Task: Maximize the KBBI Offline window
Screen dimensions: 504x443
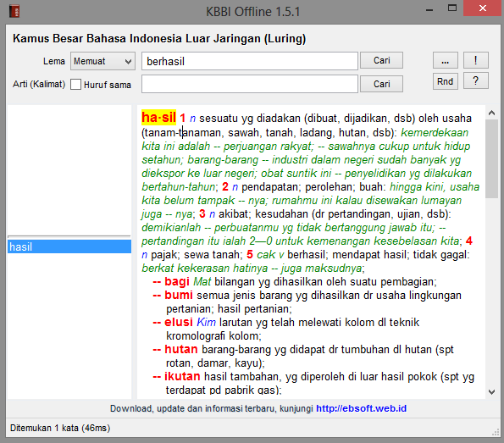Action: (452, 8)
